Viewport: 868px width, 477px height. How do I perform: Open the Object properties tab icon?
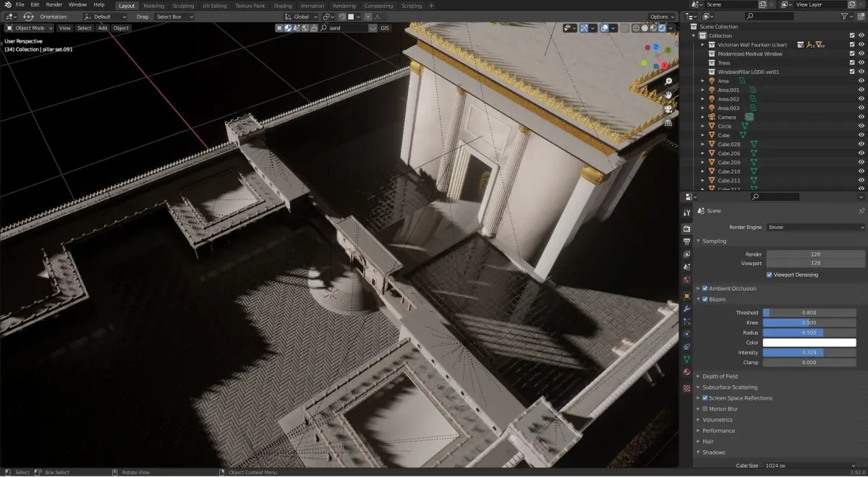pos(686,296)
